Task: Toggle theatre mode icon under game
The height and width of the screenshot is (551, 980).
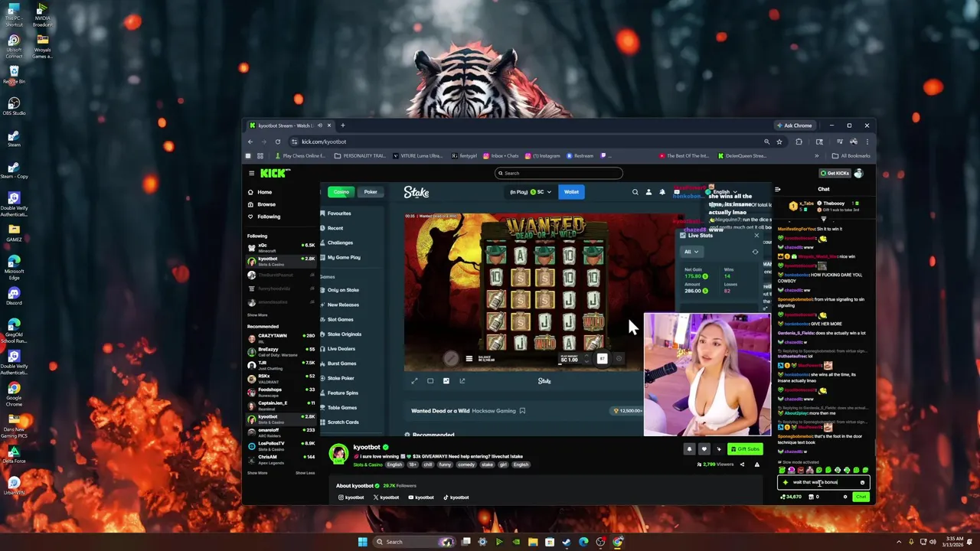Action: [430, 381]
